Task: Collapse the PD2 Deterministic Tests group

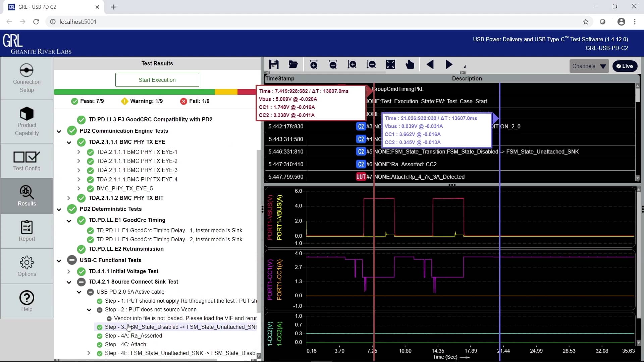Action: pyautogui.click(x=59, y=209)
